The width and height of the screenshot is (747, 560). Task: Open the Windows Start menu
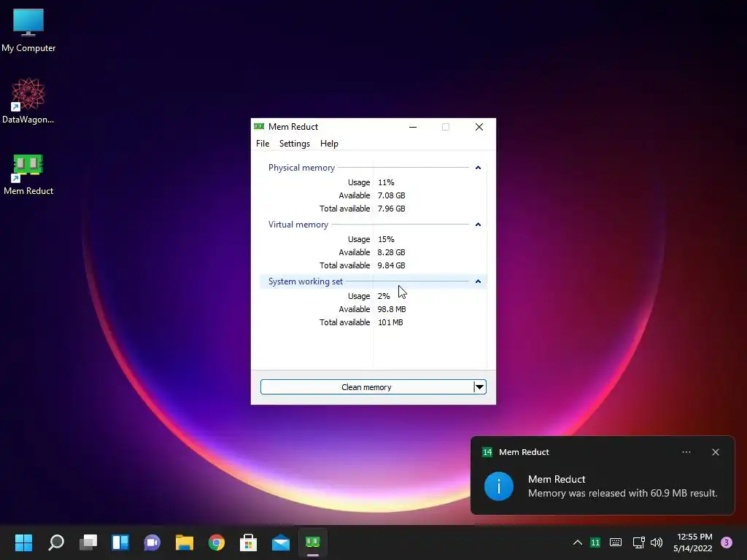(23, 542)
